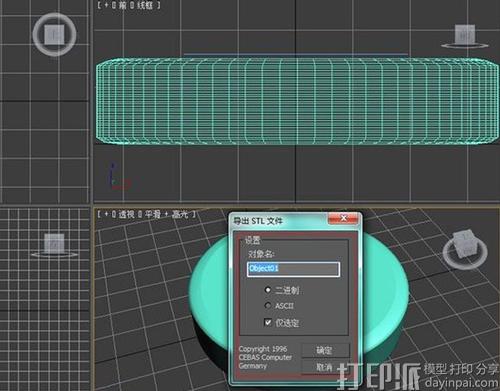Click the ViewCube in the upper-left viewport
The width and height of the screenshot is (500, 391).
tap(54, 34)
